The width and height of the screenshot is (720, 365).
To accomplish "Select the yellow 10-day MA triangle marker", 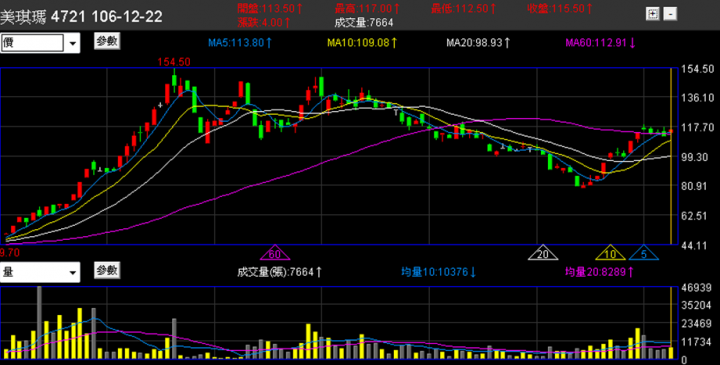I will click(x=610, y=253).
